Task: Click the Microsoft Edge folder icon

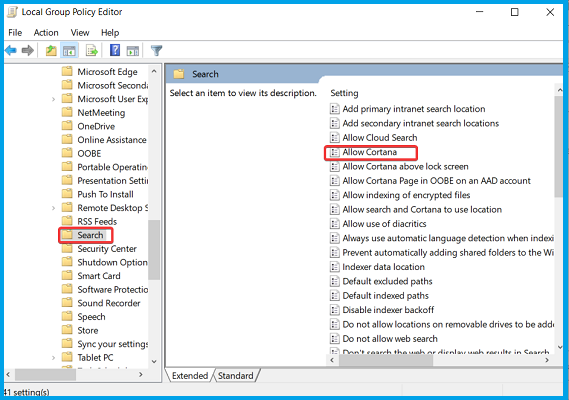Action: coord(67,71)
